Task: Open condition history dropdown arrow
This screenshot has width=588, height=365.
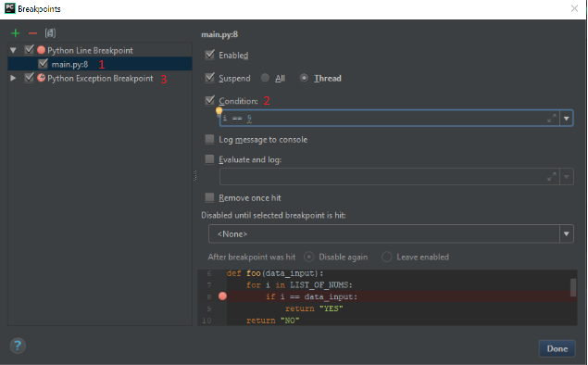Action: click(567, 119)
